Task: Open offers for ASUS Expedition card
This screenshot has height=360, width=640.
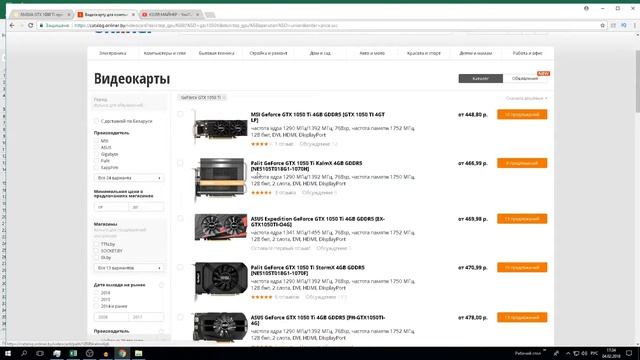Action: (522, 219)
